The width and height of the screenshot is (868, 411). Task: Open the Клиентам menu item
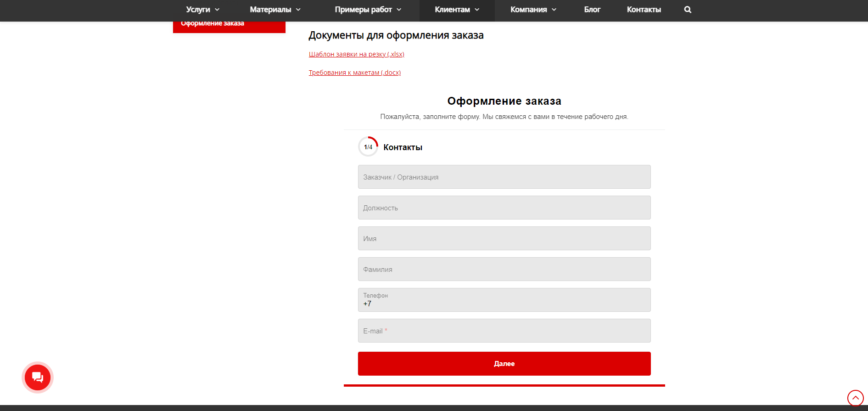tap(452, 10)
